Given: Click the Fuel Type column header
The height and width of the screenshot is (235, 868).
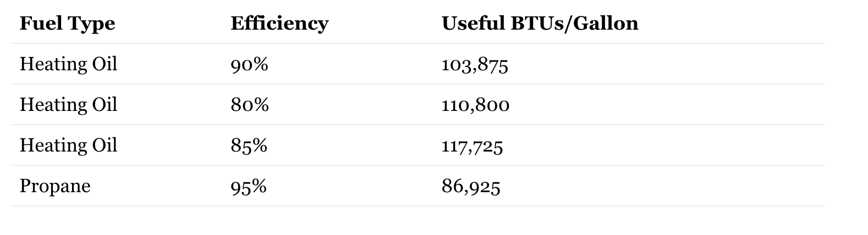Looking at the screenshot, I should click(67, 23).
